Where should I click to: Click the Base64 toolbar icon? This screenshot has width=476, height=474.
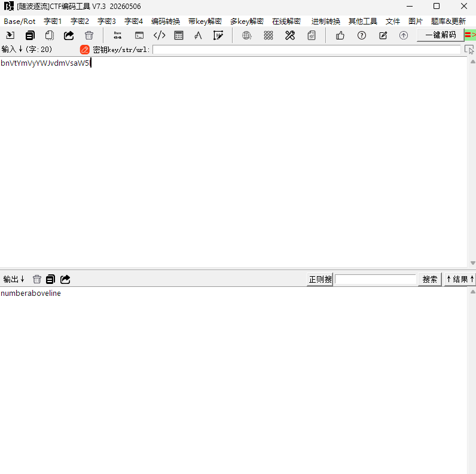pos(118,35)
